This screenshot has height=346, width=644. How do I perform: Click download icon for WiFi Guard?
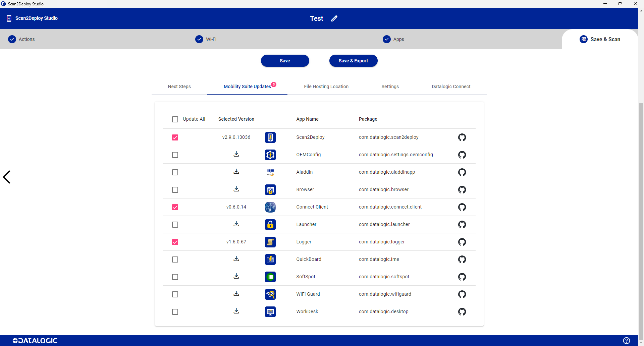pos(236,293)
